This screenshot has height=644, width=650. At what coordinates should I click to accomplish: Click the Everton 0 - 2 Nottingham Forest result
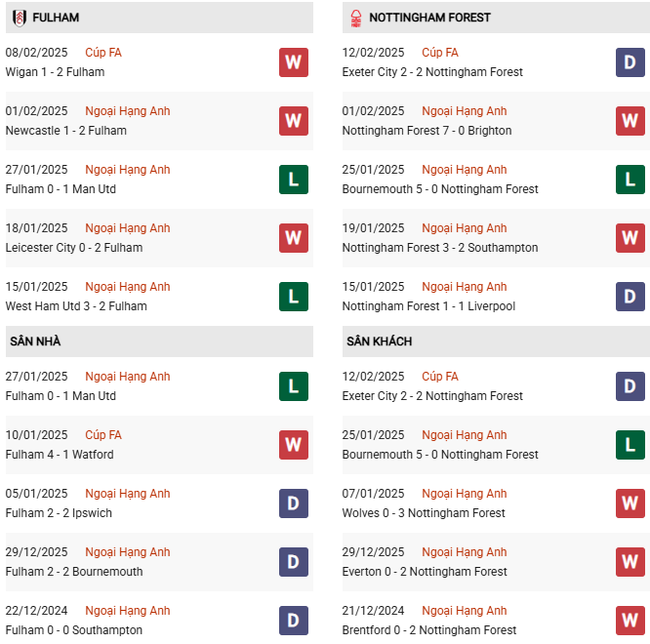click(425, 572)
